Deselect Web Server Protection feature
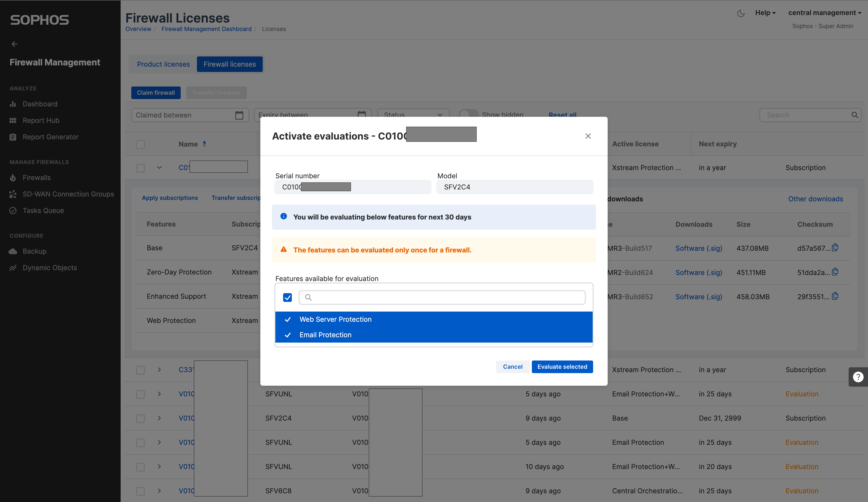 [335, 319]
